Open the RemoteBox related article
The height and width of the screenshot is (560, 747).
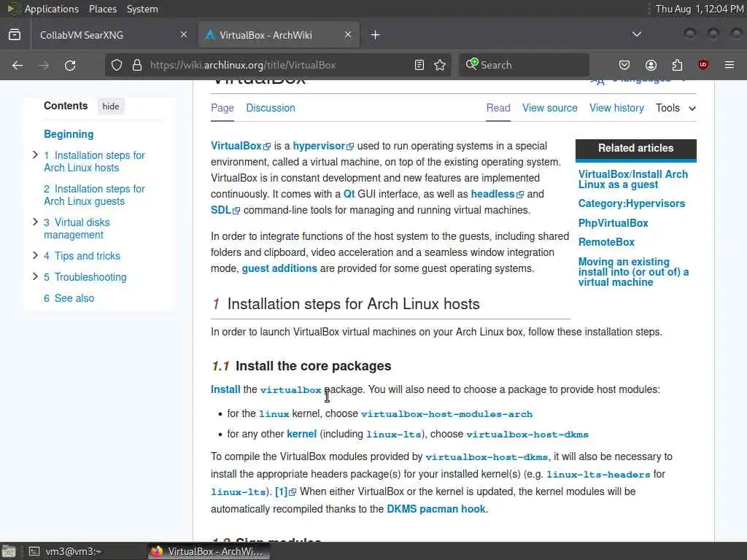click(x=606, y=242)
